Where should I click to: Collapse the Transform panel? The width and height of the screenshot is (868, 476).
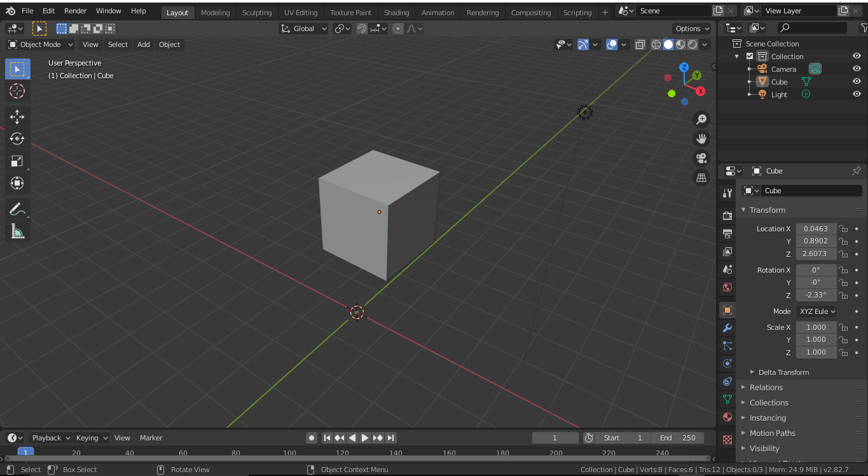[767, 210]
